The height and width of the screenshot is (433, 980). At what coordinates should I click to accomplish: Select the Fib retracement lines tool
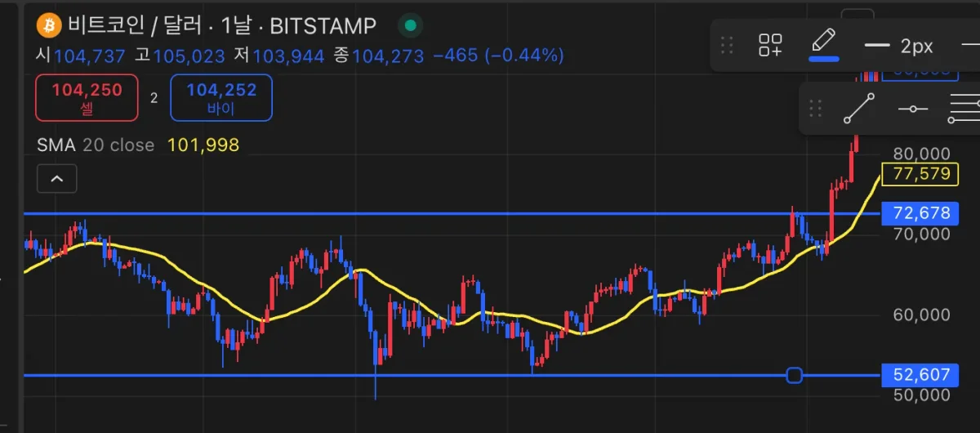coord(964,109)
